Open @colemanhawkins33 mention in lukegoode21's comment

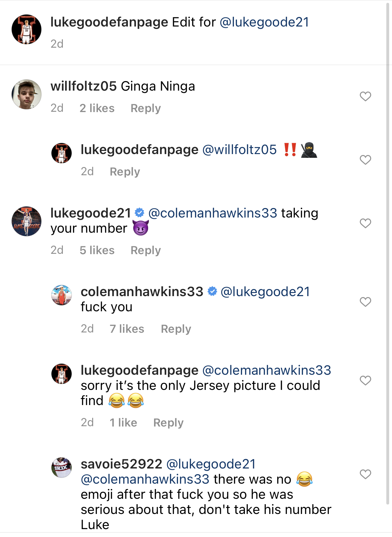pyautogui.click(x=212, y=213)
